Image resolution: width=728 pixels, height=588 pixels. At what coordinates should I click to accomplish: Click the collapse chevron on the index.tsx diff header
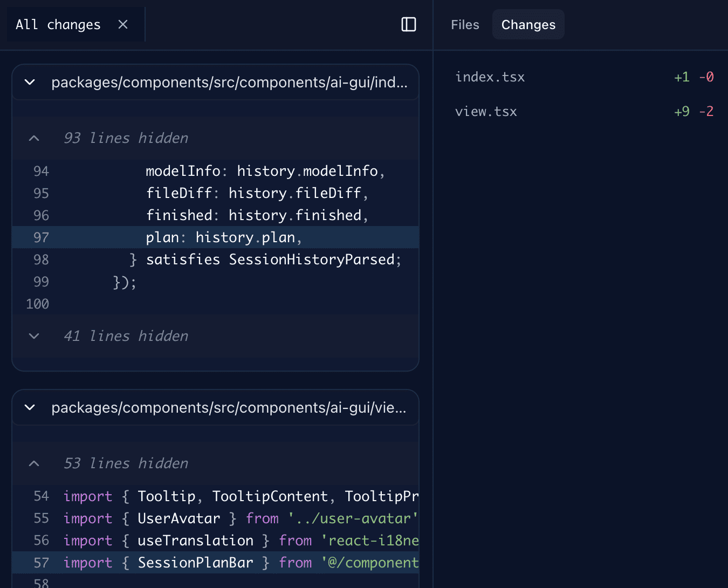coord(30,82)
